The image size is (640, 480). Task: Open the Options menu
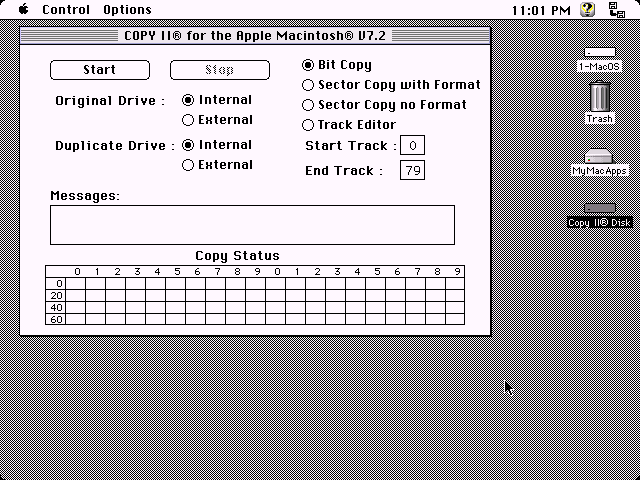[x=127, y=9]
